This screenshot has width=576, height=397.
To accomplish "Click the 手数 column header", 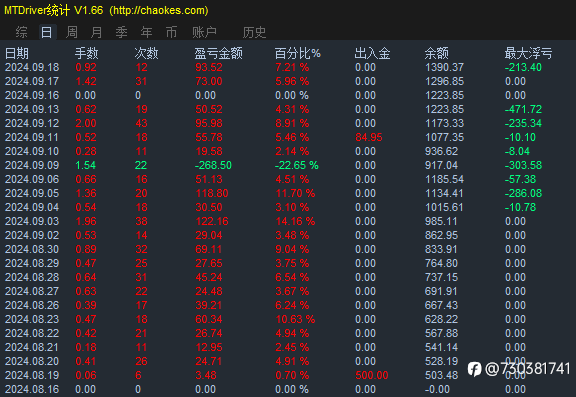I will 87,54.
